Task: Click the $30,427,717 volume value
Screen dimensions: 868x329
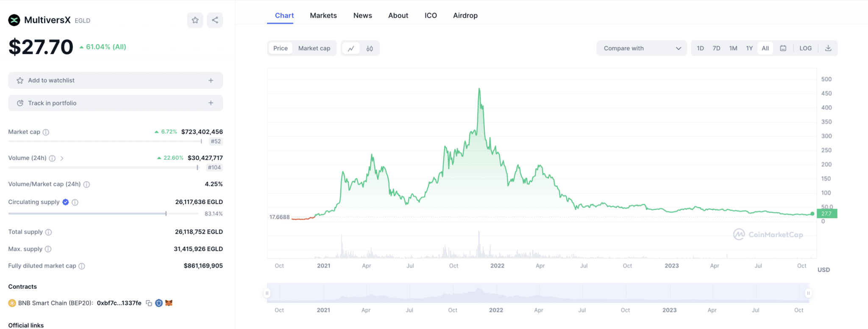Action: 205,158
